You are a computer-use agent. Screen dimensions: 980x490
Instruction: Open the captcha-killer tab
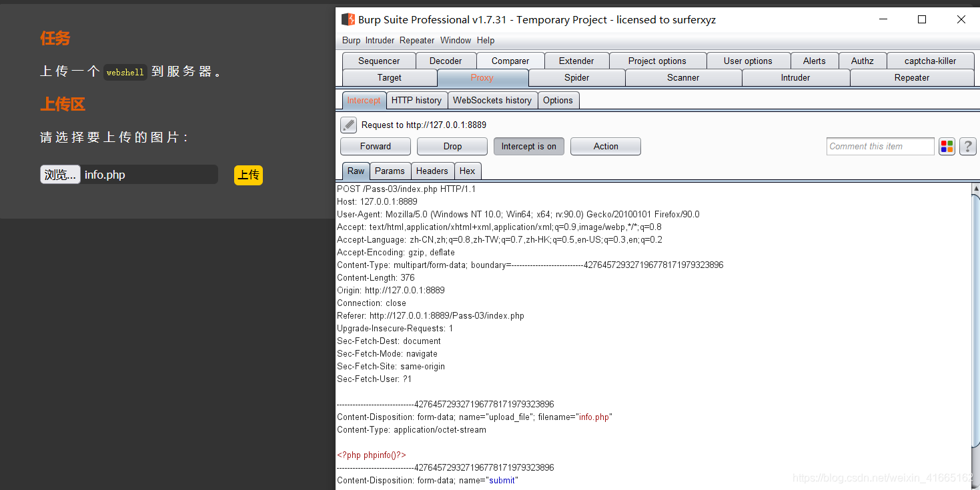click(x=930, y=61)
